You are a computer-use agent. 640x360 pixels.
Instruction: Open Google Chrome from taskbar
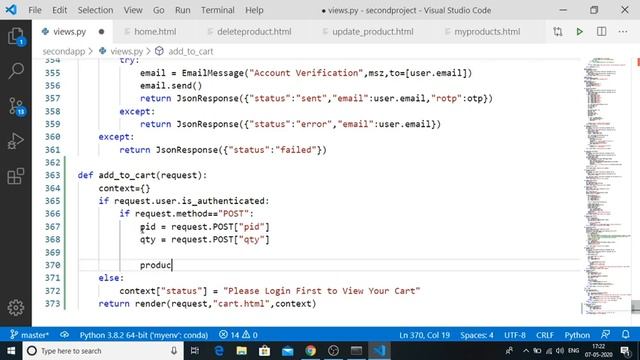tap(311, 351)
